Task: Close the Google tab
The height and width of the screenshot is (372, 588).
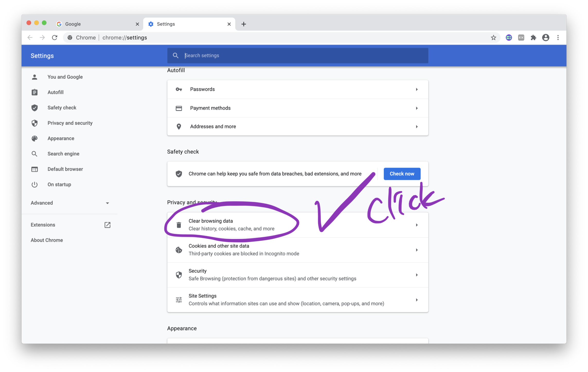Action: point(137,24)
